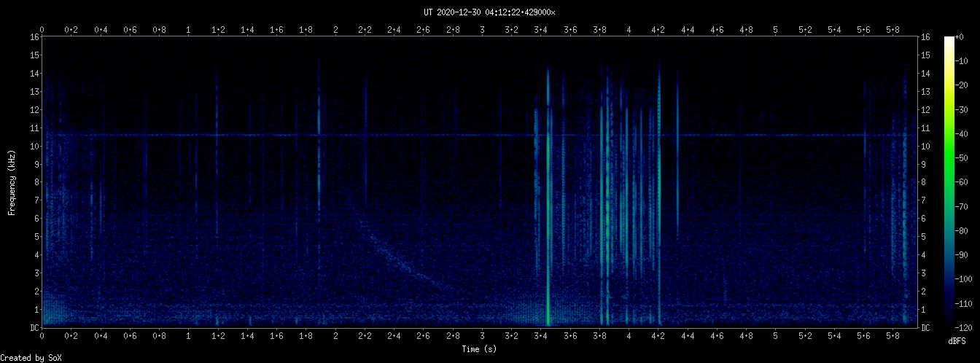This screenshot has width=980, height=363.
Task: Click the 1 second tick on bottom time axis
Action: coord(189,337)
